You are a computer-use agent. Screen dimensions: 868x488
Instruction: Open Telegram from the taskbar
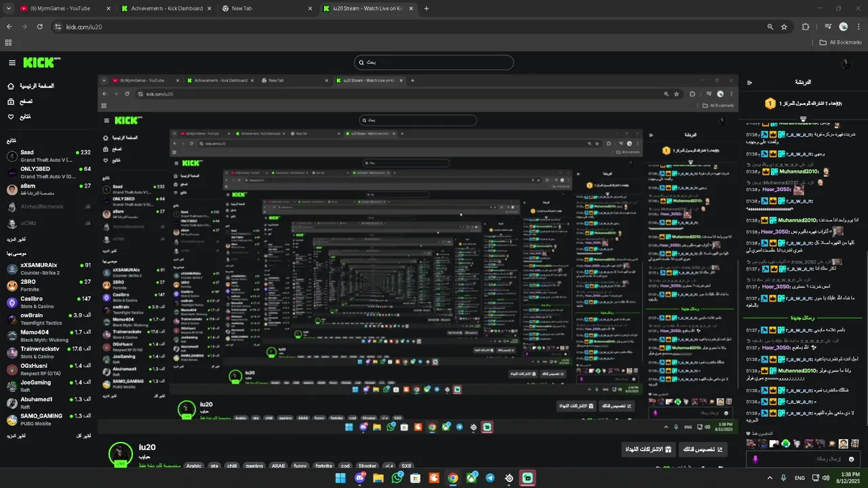point(490,478)
